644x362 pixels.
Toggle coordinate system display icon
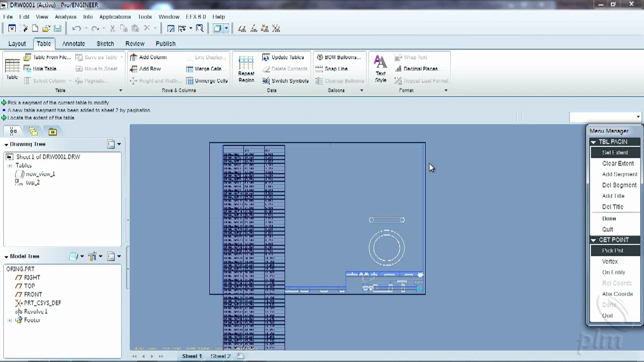(277, 28)
